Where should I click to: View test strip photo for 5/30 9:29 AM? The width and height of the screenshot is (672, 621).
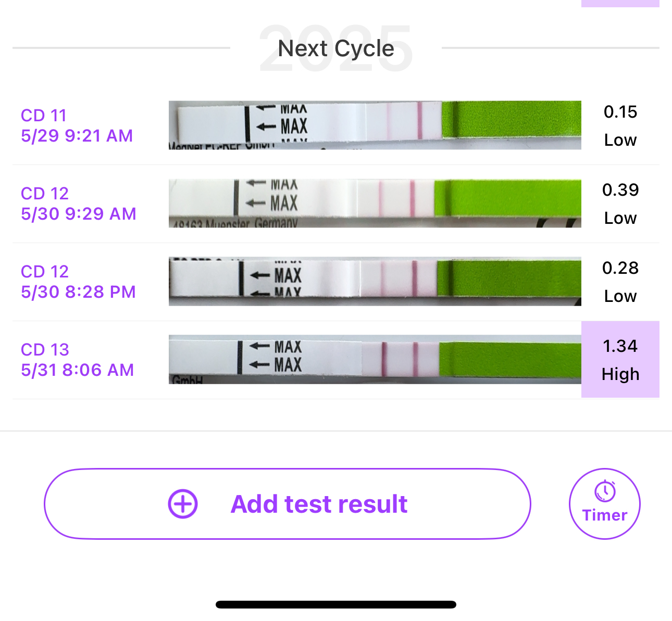pyautogui.click(x=375, y=204)
